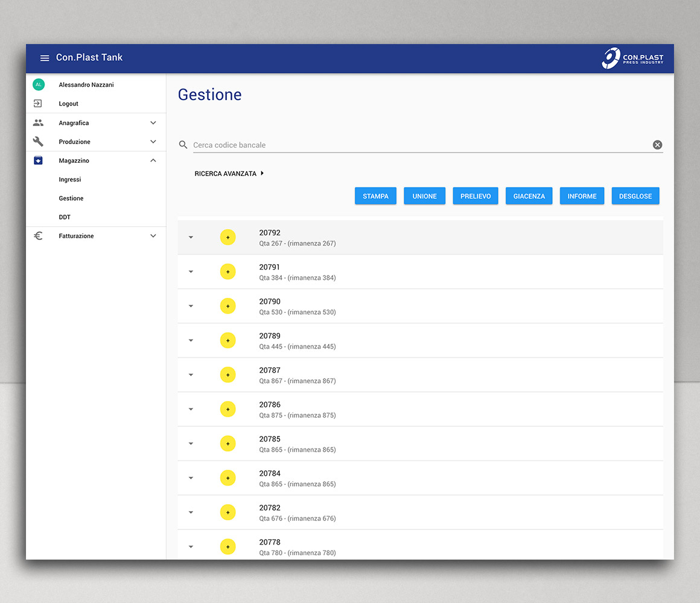Click the Gestione page heading
The height and width of the screenshot is (603, 700).
tap(210, 95)
